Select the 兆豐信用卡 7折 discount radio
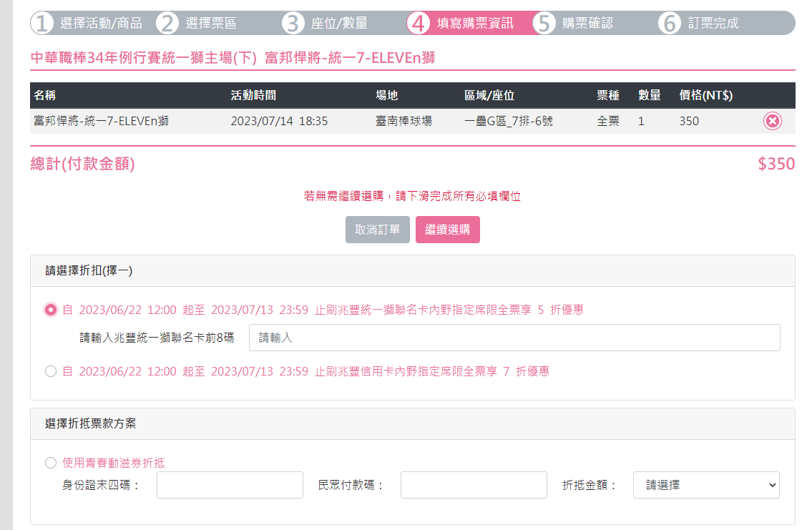812x530 pixels. (51, 371)
